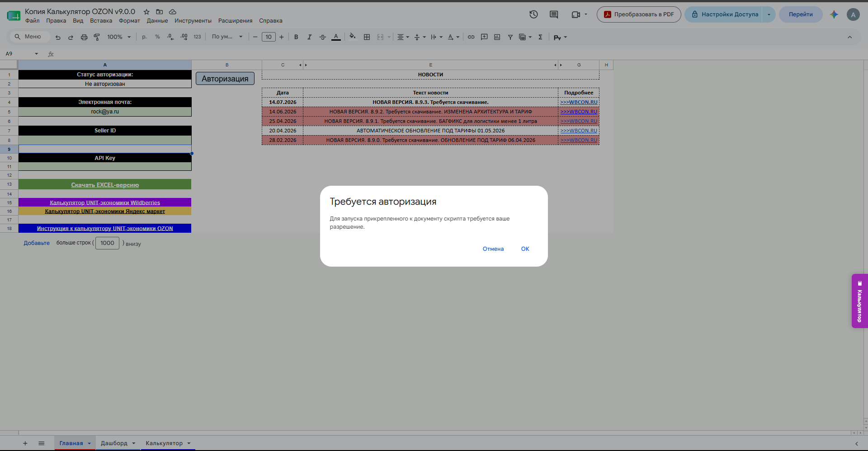868x451 pixels.
Task: Click the rows count field showing 1000
Action: [x=107, y=243]
